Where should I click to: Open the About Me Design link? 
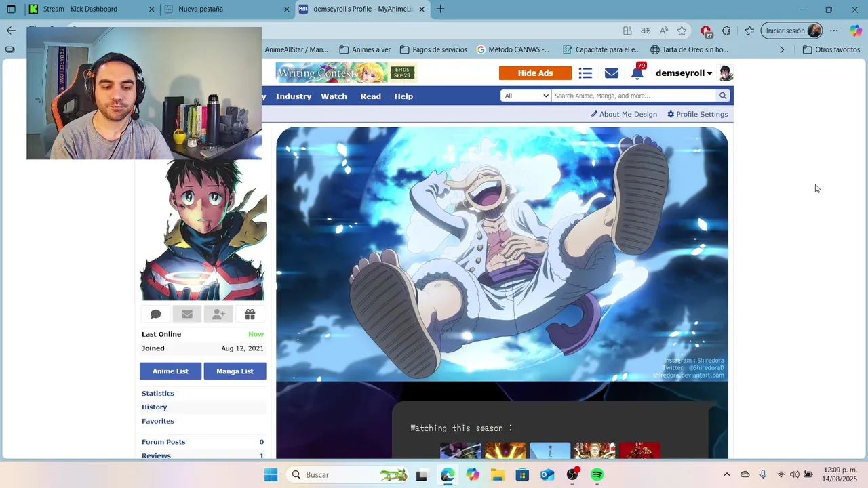pyautogui.click(x=624, y=114)
